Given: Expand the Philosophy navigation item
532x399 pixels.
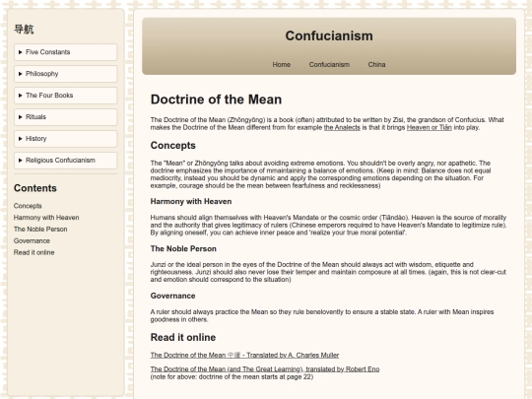Looking at the screenshot, I should click(65, 74).
